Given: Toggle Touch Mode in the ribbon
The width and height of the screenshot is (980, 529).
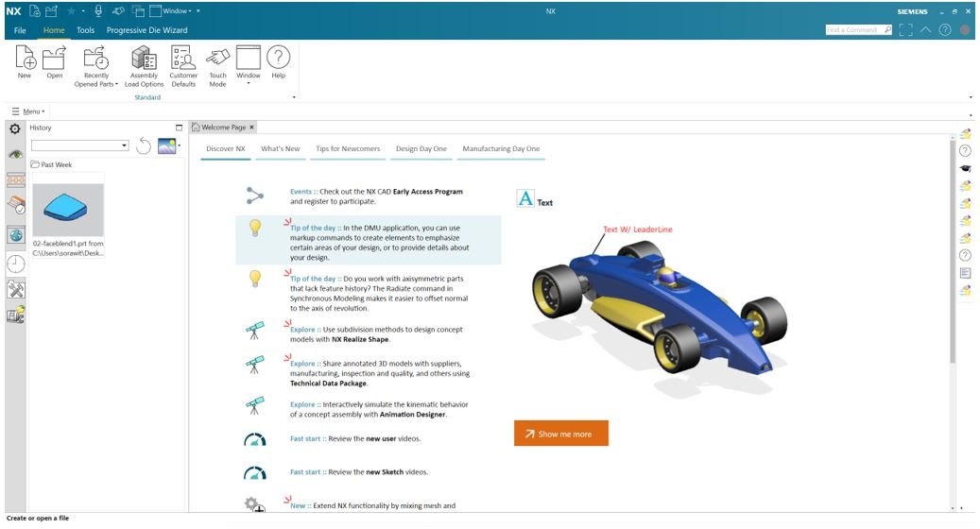Looking at the screenshot, I should point(217,66).
